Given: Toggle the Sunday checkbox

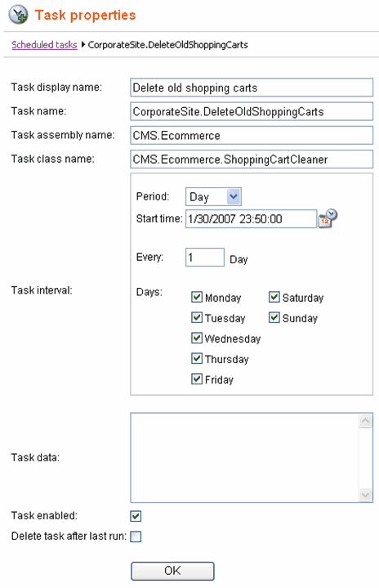Looking at the screenshot, I should click(274, 317).
